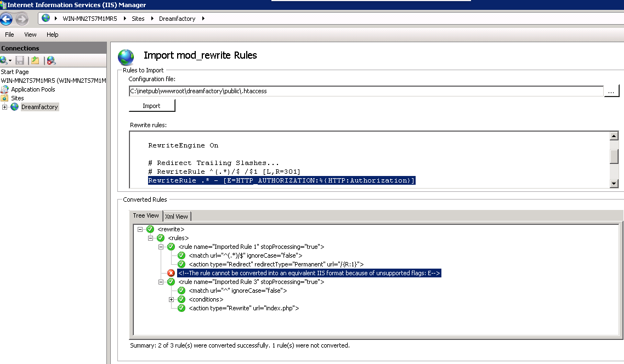Click the red error icon on unconverted rule
The width and height of the screenshot is (624, 364).
pyautogui.click(x=171, y=273)
